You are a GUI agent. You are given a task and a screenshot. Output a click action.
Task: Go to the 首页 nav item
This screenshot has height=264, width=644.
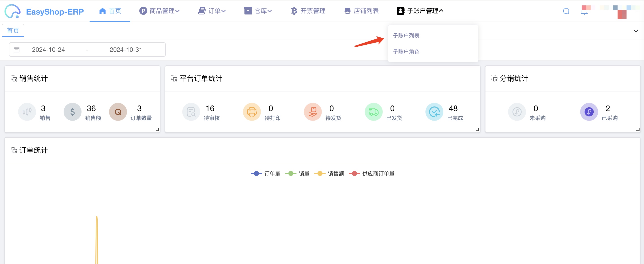[110, 11]
